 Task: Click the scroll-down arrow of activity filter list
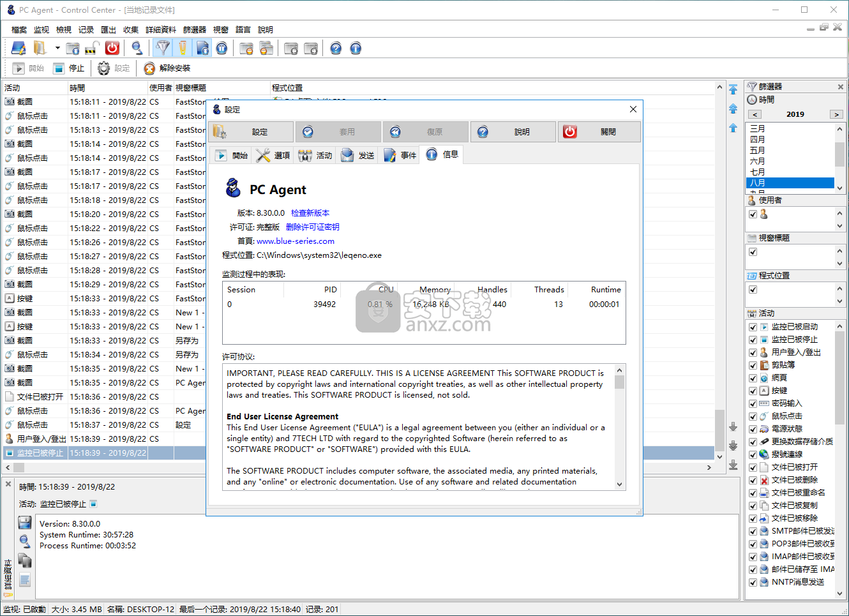[839, 594]
